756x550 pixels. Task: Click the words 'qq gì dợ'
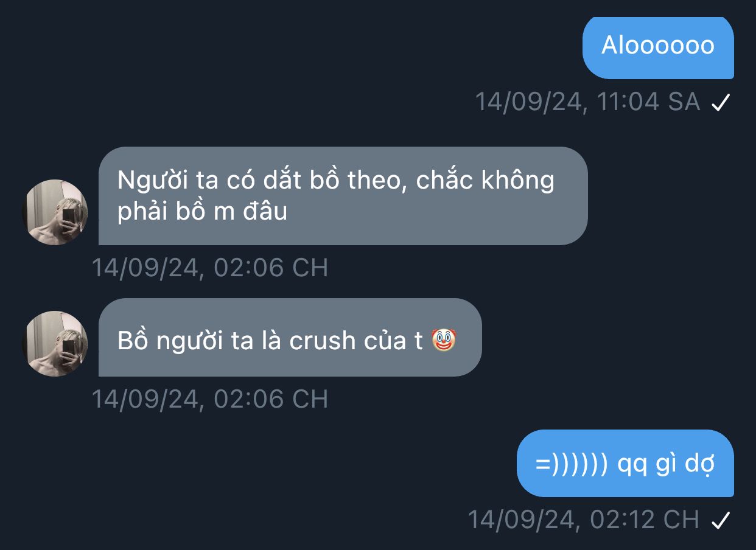(666, 465)
